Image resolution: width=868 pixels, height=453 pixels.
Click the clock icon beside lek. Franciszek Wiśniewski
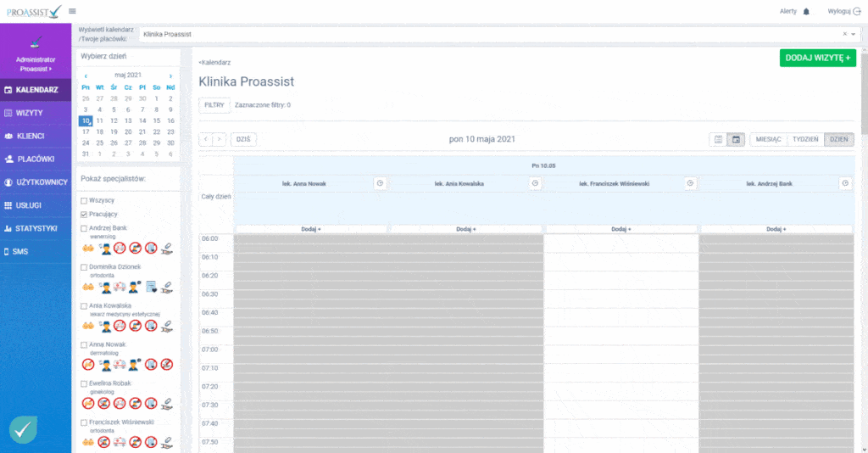[x=690, y=183]
